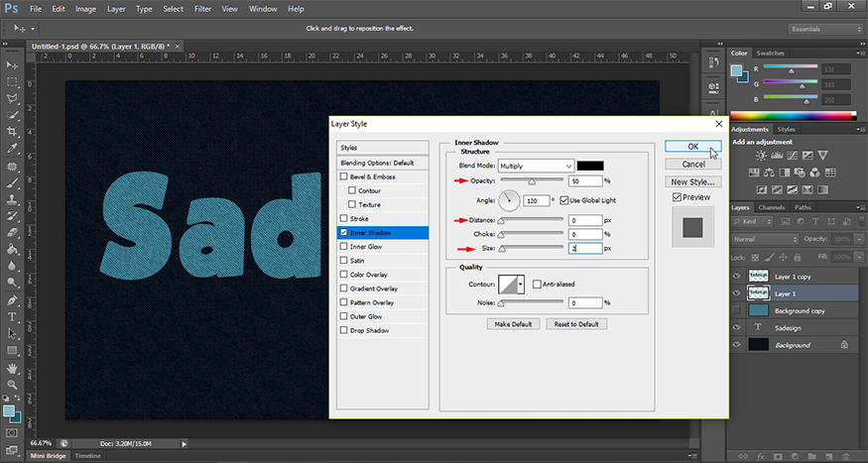The width and height of the screenshot is (868, 463).
Task: Open the Window menu
Action: 264,9
